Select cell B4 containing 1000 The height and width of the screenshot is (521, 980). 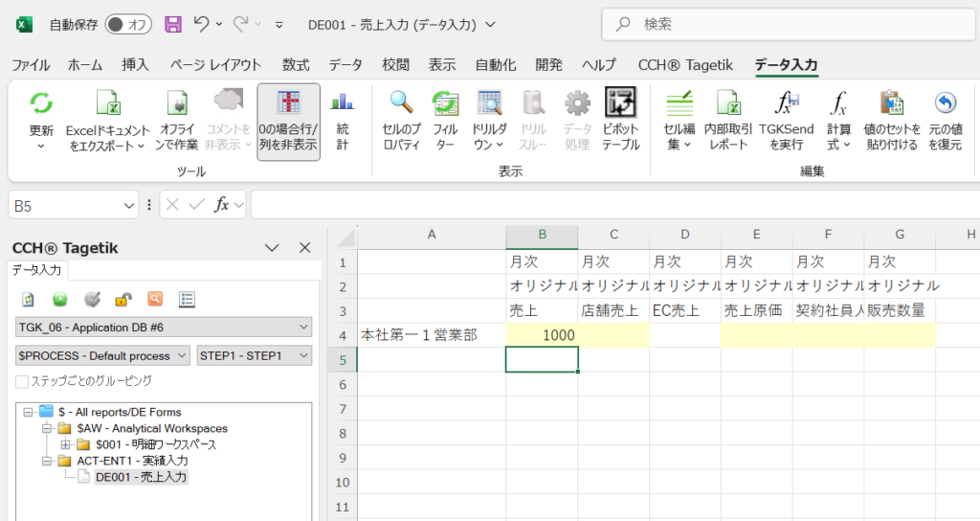click(x=542, y=335)
